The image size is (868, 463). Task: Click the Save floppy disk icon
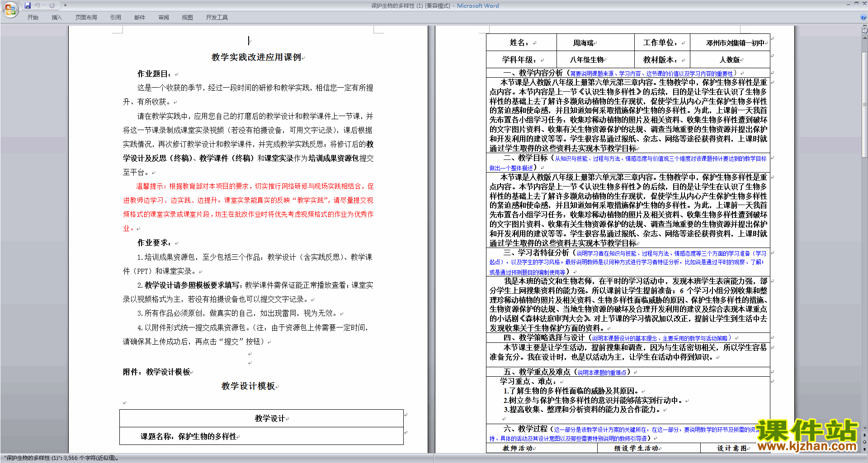(x=28, y=5)
